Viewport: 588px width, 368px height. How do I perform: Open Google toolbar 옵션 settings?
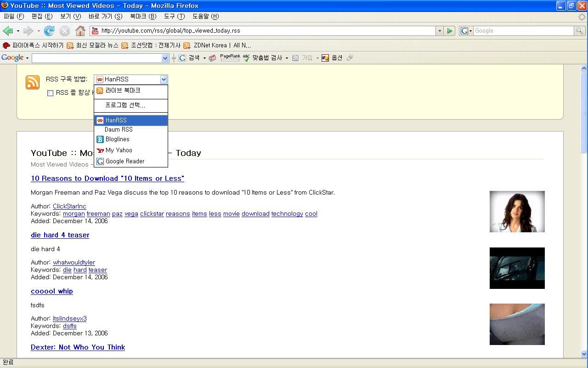coord(332,57)
